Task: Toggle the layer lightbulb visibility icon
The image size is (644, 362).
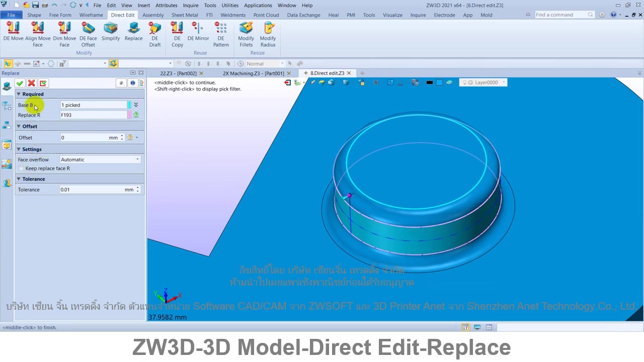Action: 464,82
